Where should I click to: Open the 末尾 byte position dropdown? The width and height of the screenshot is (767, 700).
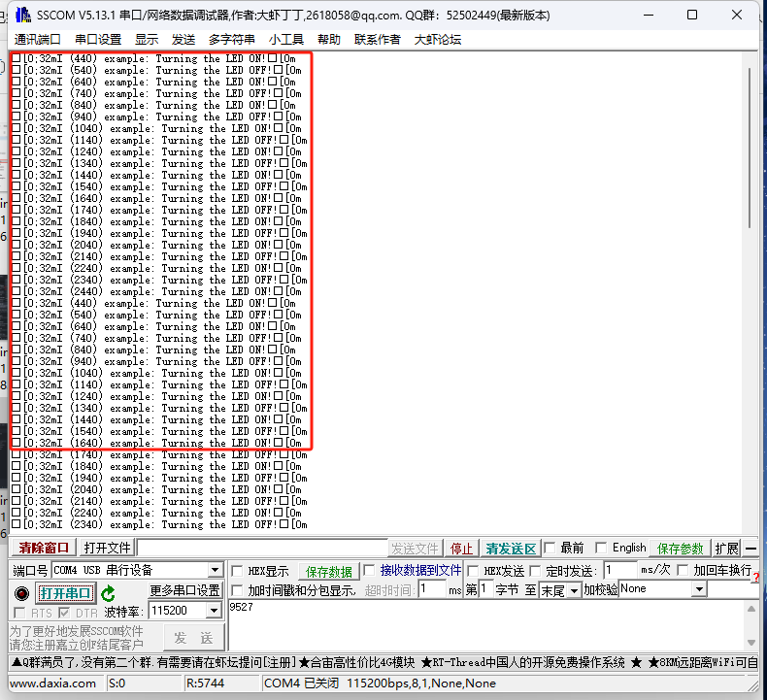pyautogui.click(x=574, y=591)
